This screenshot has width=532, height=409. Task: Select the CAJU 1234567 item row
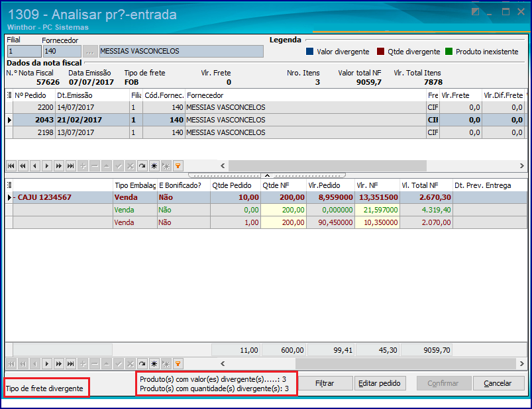tap(266, 197)
